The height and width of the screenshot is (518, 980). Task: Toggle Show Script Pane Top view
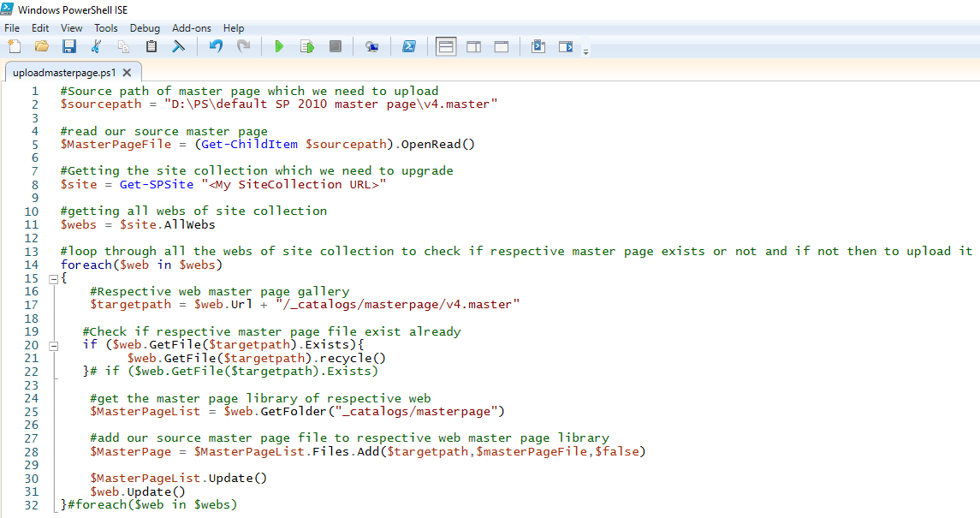coord(446,46)
